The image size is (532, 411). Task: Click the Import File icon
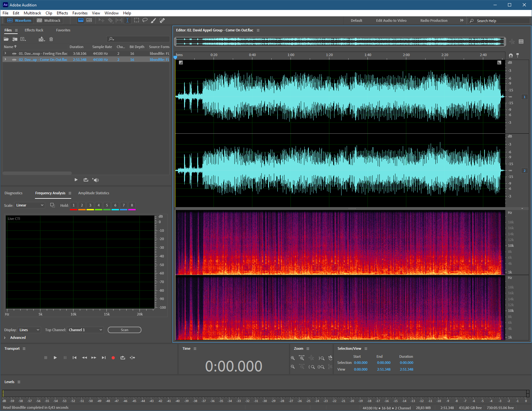pos(15,39)
